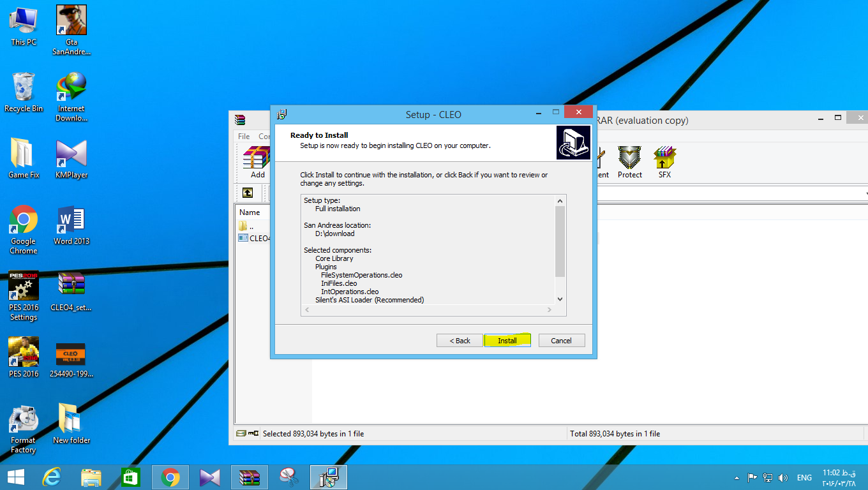Click the Name column header in WinRAR
Screen dimensions: 868x490
point(250,212)
